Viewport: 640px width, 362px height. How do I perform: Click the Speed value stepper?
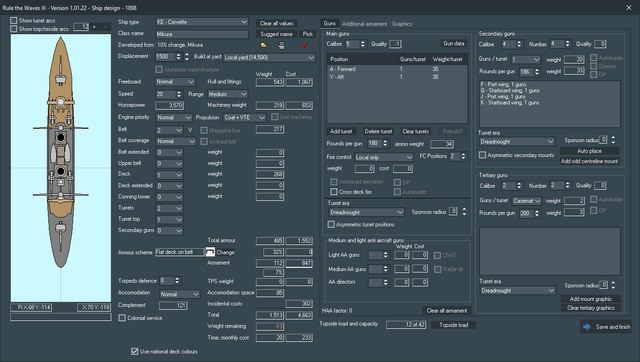point(178,94)
